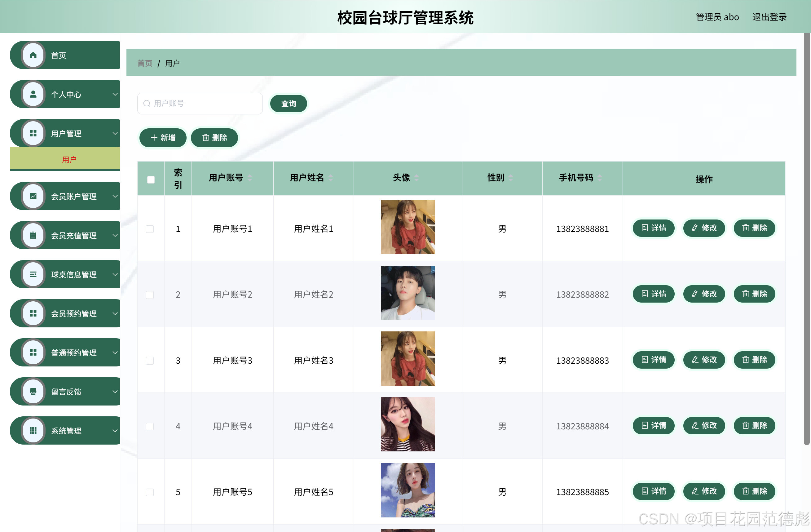Click 退出登录 to log out

point(769,17)
